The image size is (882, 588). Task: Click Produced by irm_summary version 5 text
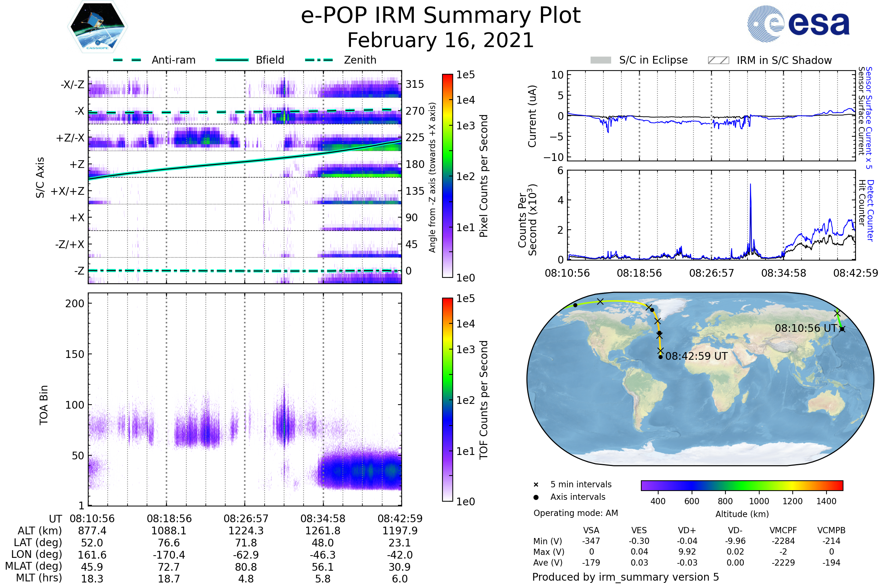(625, 577)
